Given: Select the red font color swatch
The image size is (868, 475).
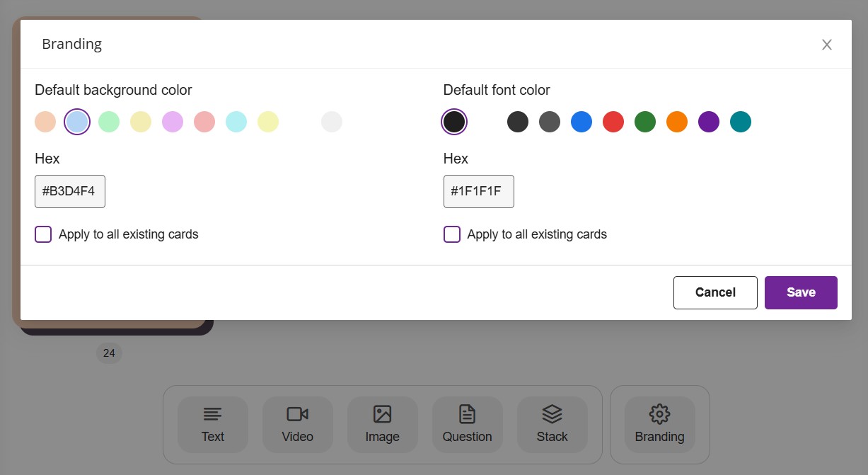Looking at the screenshot, I should coord(613,122).
